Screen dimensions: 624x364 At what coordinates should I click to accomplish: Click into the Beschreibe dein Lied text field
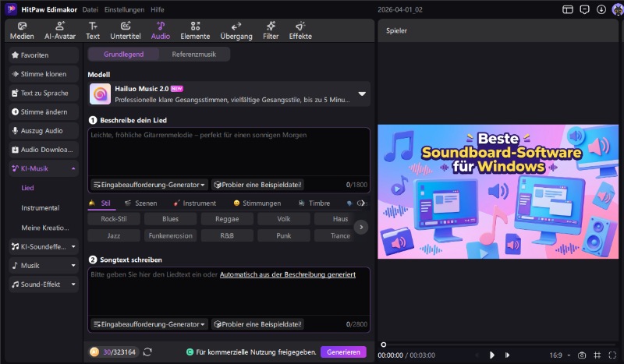coord(229,153)
